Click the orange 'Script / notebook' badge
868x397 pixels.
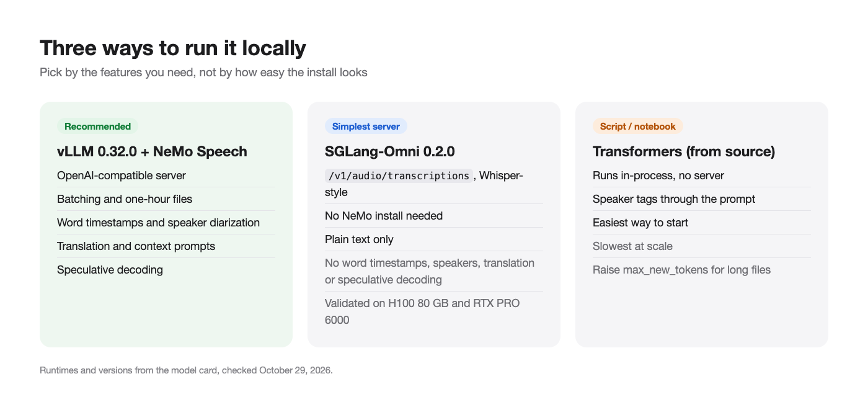[638, 127]
